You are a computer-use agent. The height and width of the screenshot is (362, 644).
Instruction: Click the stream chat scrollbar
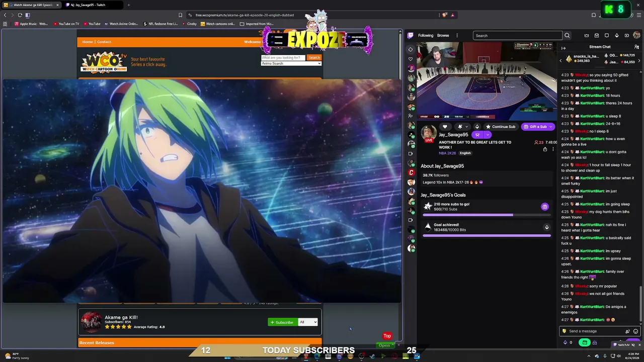(x=640, y=304)
